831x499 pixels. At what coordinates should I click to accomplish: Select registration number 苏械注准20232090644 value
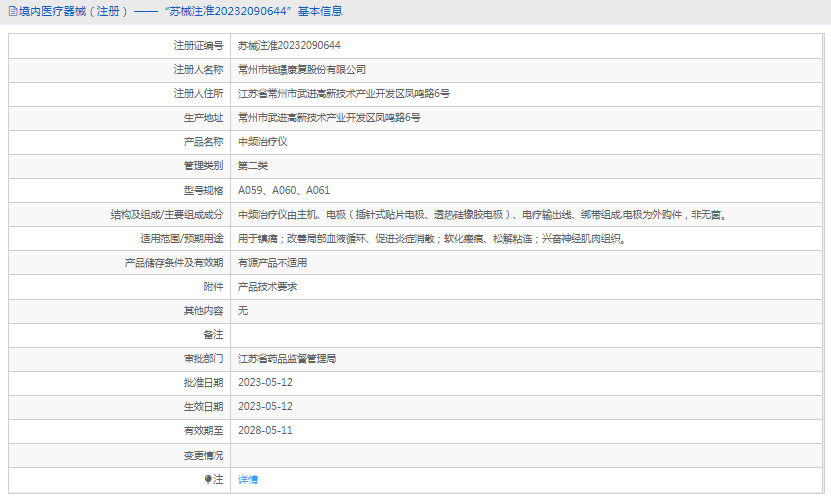tap(289, 46)
